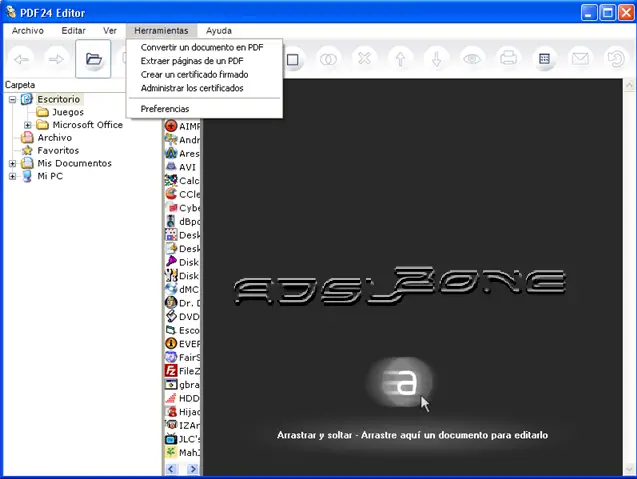Click the circular undo arrow toolbar icon
This screenshot has height=479, width=637.
coord(616,59)
